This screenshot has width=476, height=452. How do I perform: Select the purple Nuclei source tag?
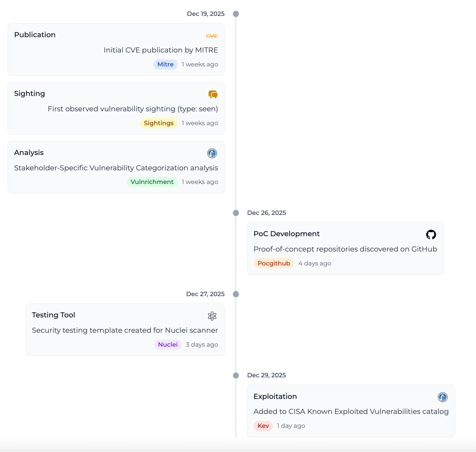(168, 345)
